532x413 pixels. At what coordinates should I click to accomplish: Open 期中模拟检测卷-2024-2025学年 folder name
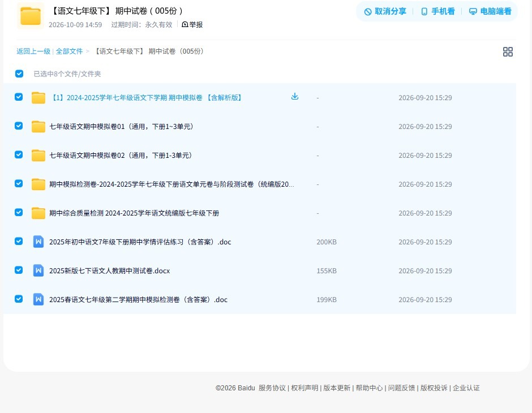(171, 184)
